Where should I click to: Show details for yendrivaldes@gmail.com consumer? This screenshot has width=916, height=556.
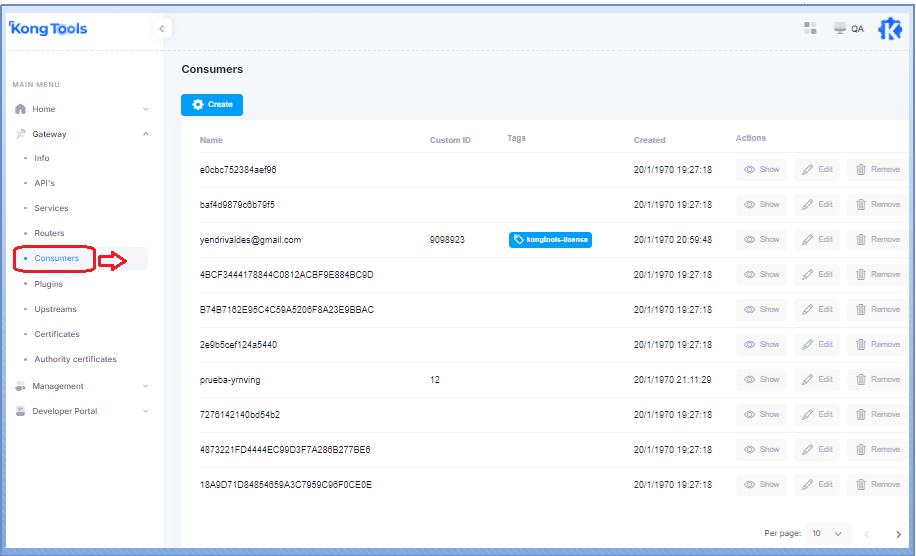point(762,240)
